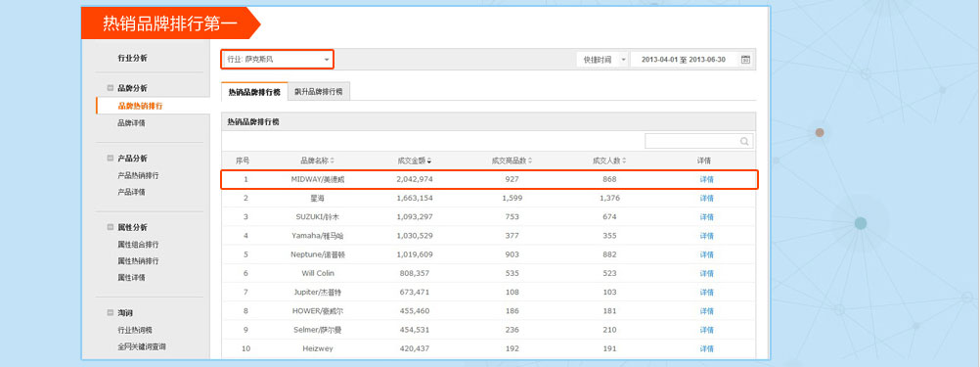Click brand name Yamaha/雅马哈
The height and width of the screenshot is (367, 980).
(318, 236)
